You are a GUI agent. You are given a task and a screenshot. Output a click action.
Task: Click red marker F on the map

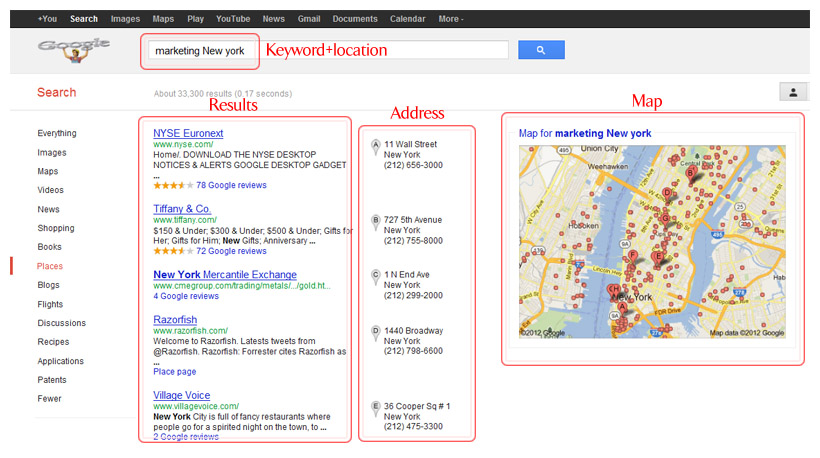pos(633,257)
